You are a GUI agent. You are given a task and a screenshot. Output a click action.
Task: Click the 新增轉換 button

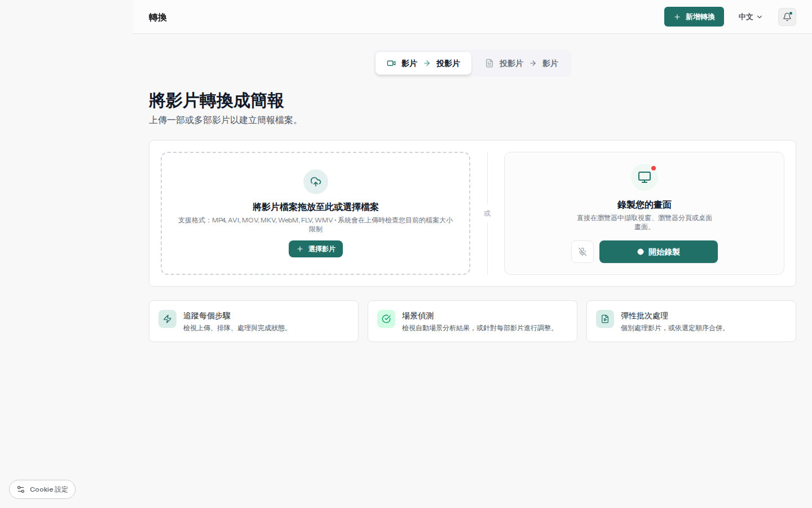tap(694, 17)
